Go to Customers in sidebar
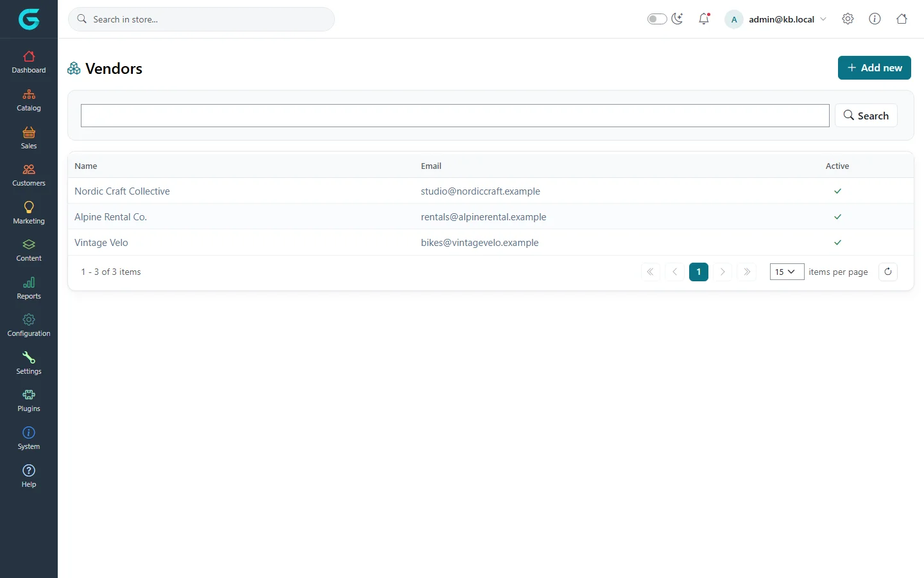Image resolution: width=924 pixels, height=578 pixels. (x=29, y=175)
